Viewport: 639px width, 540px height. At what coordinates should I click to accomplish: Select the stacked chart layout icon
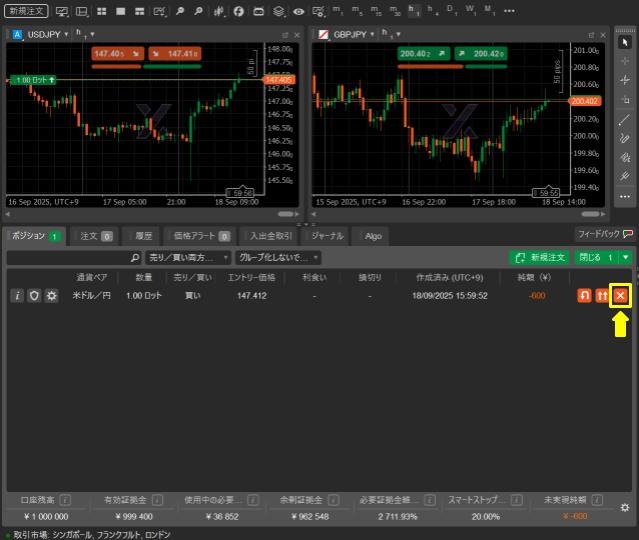click(139, 11)
